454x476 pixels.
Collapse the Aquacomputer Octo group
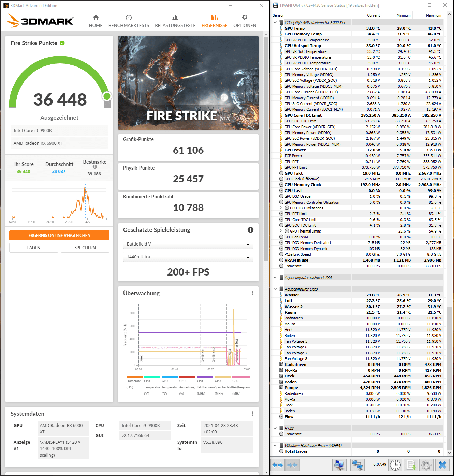pos(275,289)
